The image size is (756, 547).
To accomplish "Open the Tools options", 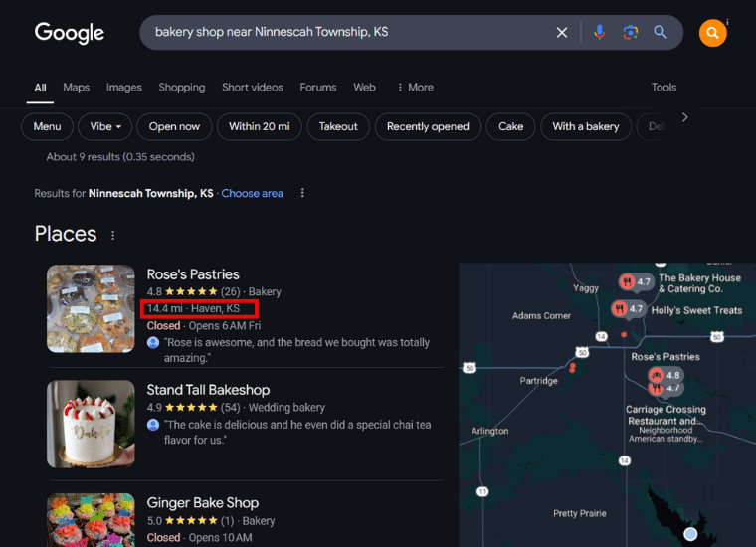I will [663, 88].
